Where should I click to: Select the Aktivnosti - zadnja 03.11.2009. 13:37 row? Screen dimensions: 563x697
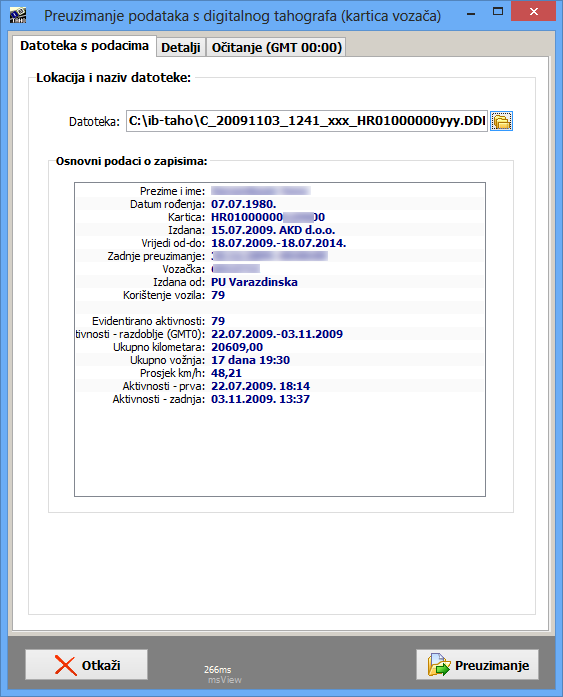pos(280,399)
